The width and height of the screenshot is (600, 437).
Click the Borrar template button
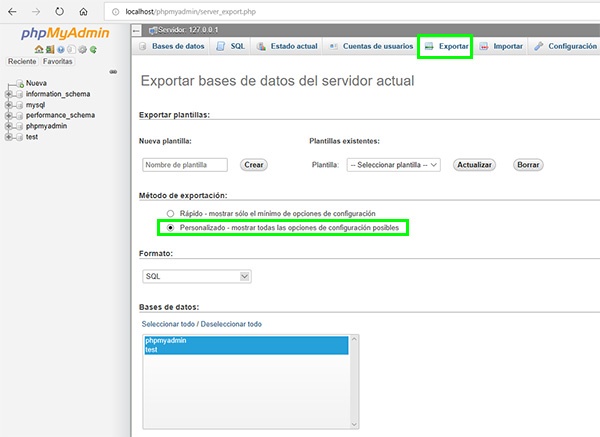(x=528, y=165)
